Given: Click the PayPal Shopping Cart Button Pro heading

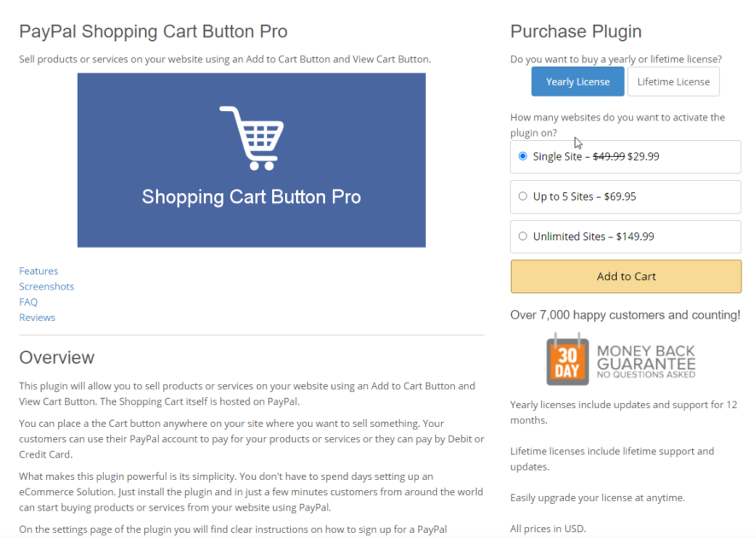Looking at the screenshot, I should tap(154, 31).
